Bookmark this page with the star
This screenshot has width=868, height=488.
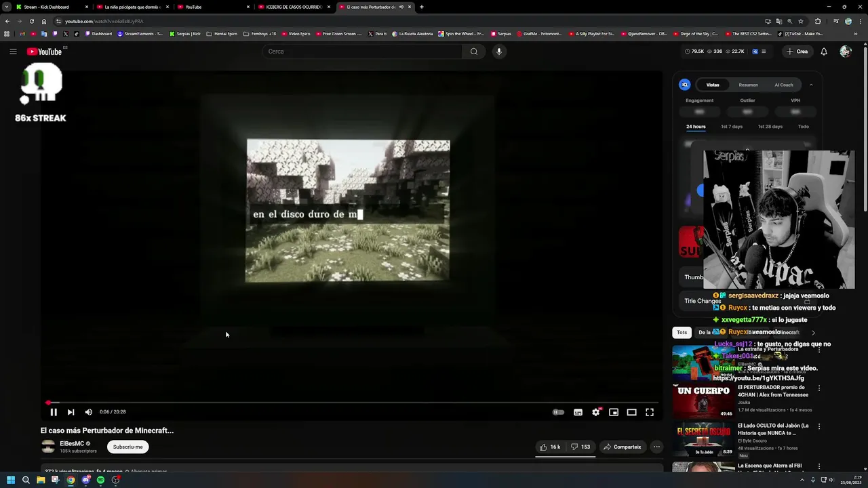pyautogui.click(x=800, y=21)
